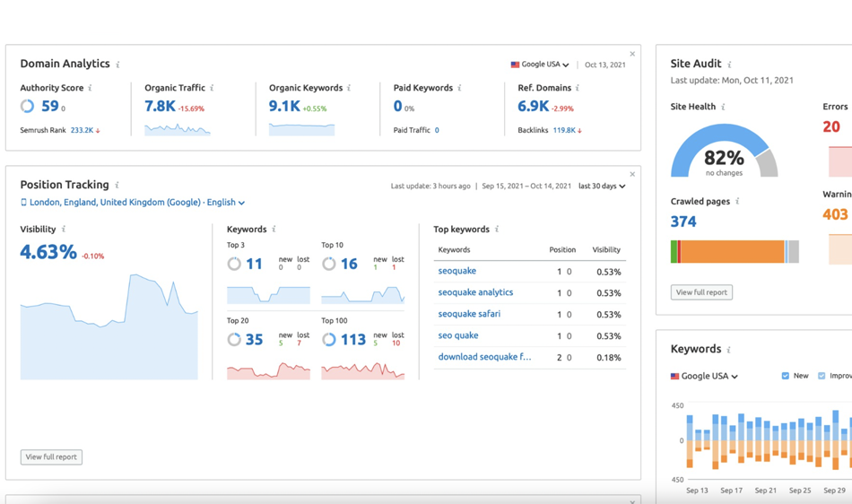Click the Site Health 82% gauge
852x504 pixels.
725,152
